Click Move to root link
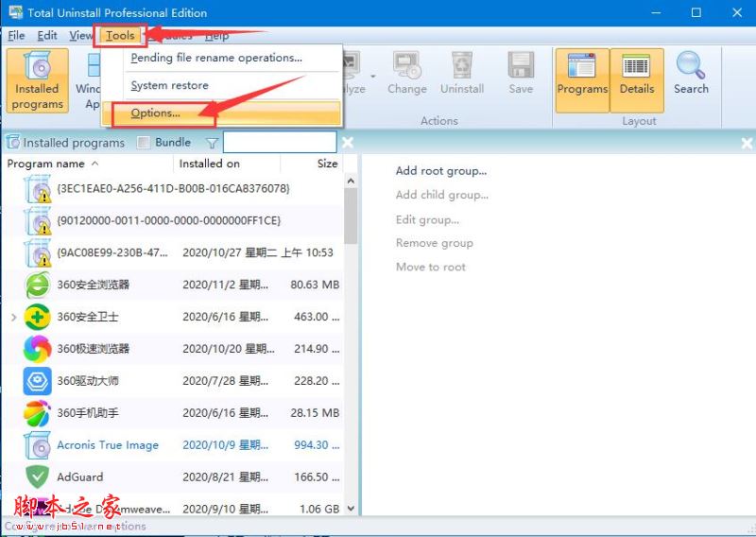756x537 pixels. click(x=431, y=267)
